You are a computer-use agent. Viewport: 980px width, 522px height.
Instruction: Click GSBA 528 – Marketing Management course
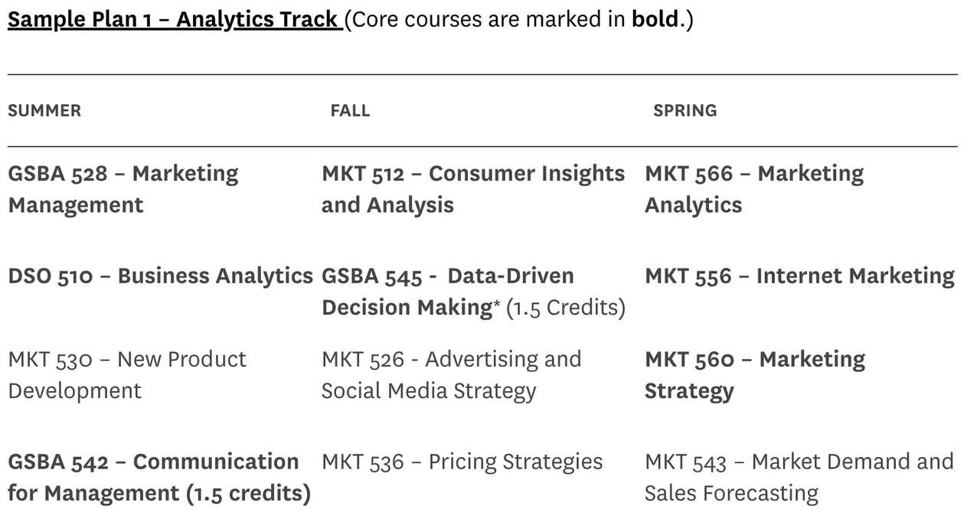pyautogui.click(x=122, y=189)
